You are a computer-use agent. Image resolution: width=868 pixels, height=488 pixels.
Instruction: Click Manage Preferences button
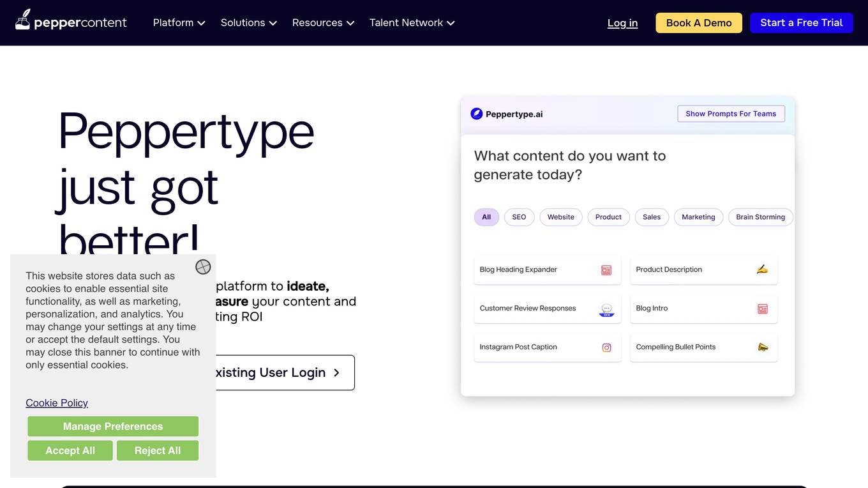[x=113, y=426]
